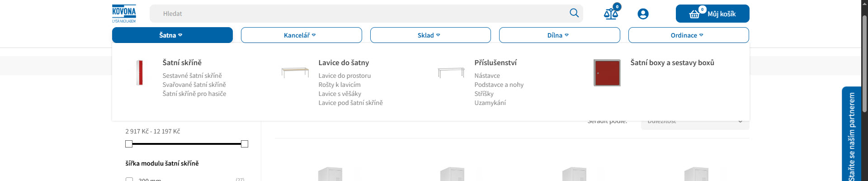Expand the Dílna menu dropdown
Image resolution: width=868 pixels, height=181 pixels.
559,35
